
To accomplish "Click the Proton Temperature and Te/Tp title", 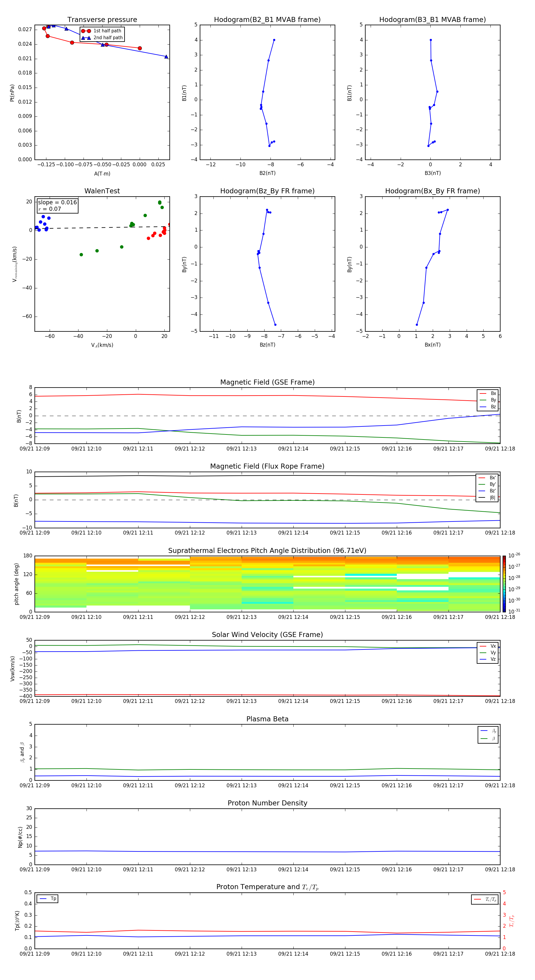I will tap(267, 887).
